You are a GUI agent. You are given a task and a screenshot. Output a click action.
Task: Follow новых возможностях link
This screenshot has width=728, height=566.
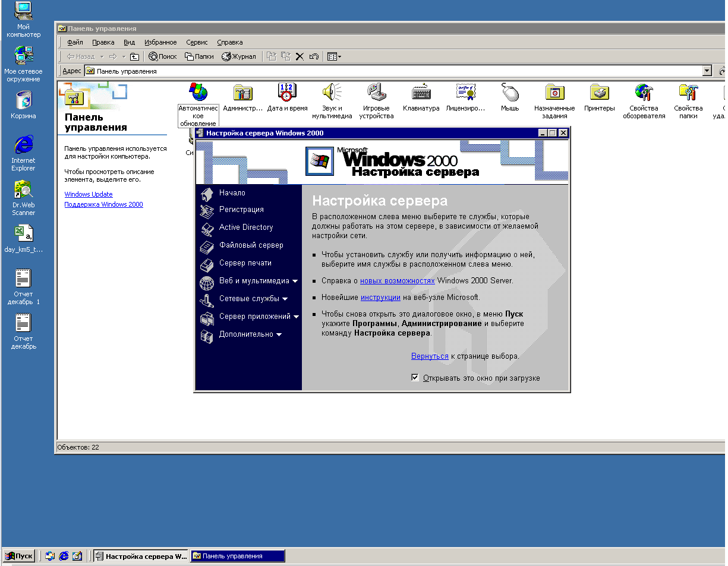click(398, 280)
